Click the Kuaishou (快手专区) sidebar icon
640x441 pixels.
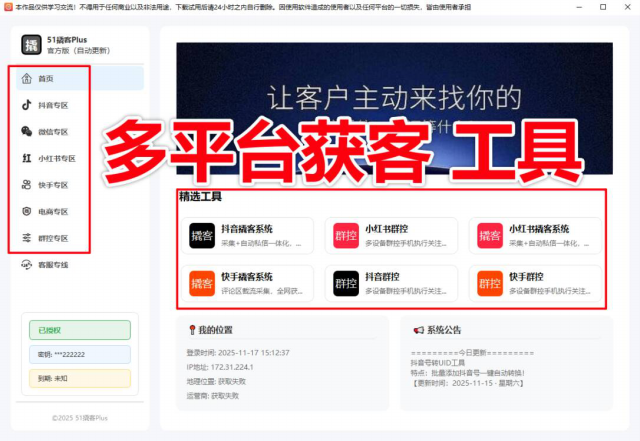[27, 185]
